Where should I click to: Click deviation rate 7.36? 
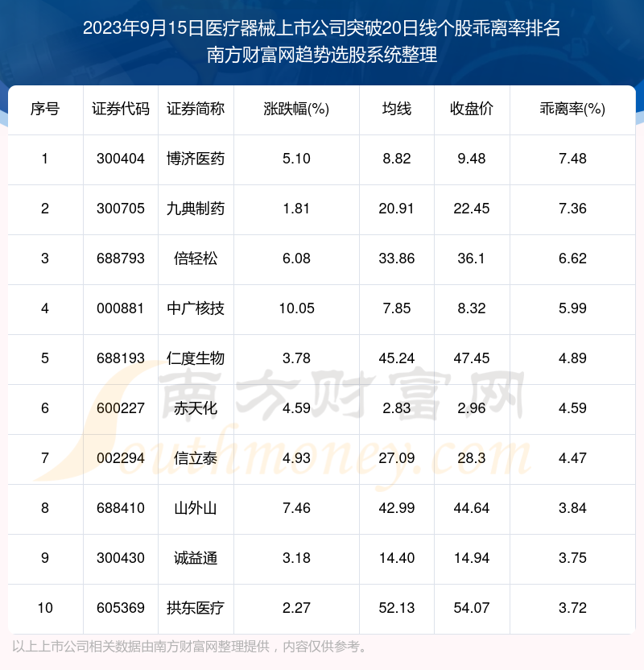tap(572, 209)
